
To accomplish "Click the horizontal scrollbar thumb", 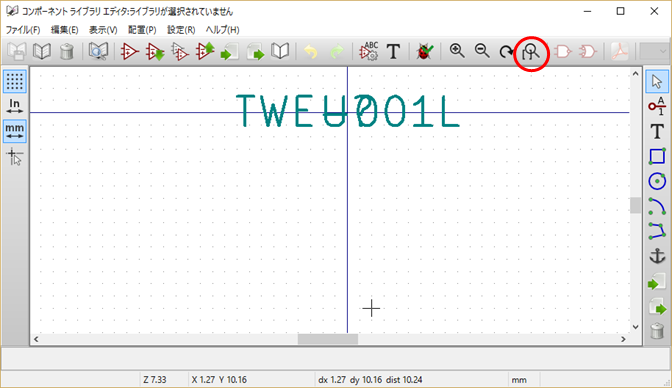I will pos(328,339).
